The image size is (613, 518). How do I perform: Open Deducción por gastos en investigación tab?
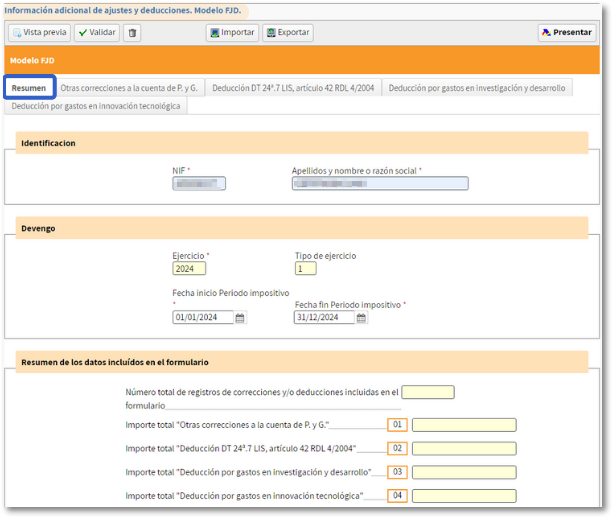pyautogui.click(x=476, y=88)
